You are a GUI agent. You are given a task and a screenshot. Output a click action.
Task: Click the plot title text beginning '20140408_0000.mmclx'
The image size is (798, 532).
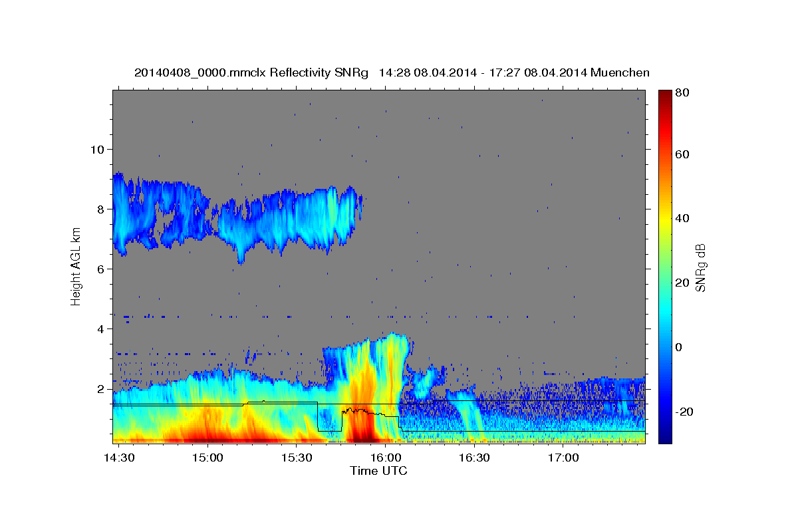392,72
